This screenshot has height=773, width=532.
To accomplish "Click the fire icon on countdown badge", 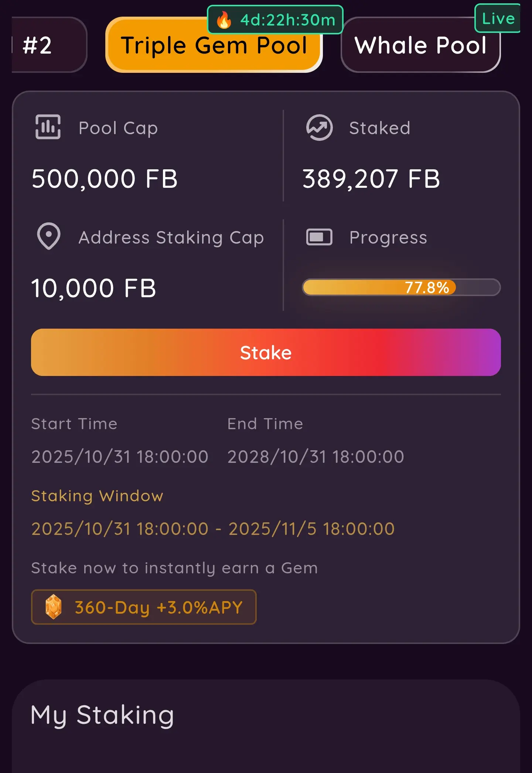I will pyautogui.click(x=224, y=20).
